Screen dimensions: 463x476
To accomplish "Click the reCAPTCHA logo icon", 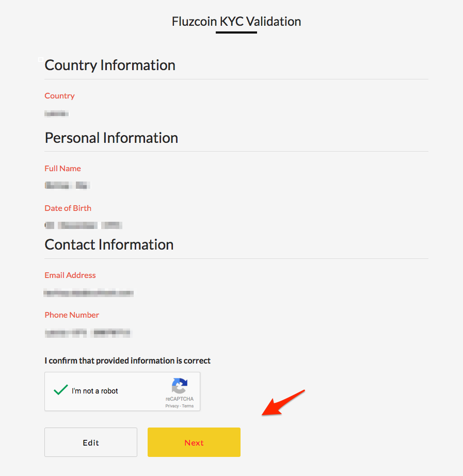I will coord(180,386).
